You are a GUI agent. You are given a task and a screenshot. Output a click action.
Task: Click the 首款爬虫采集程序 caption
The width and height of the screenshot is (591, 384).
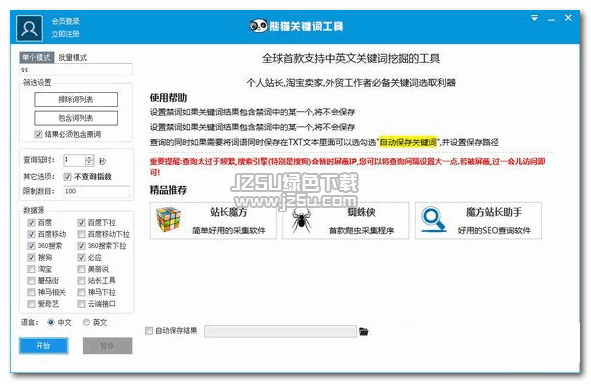coord(361,231)
